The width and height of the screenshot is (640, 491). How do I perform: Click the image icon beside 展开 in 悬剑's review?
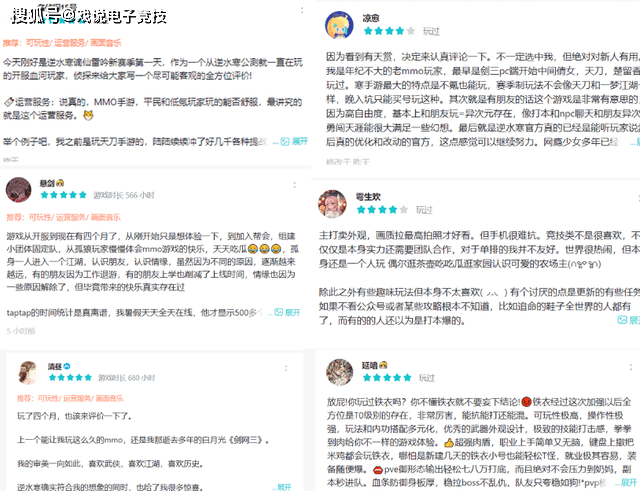(278, 312)
